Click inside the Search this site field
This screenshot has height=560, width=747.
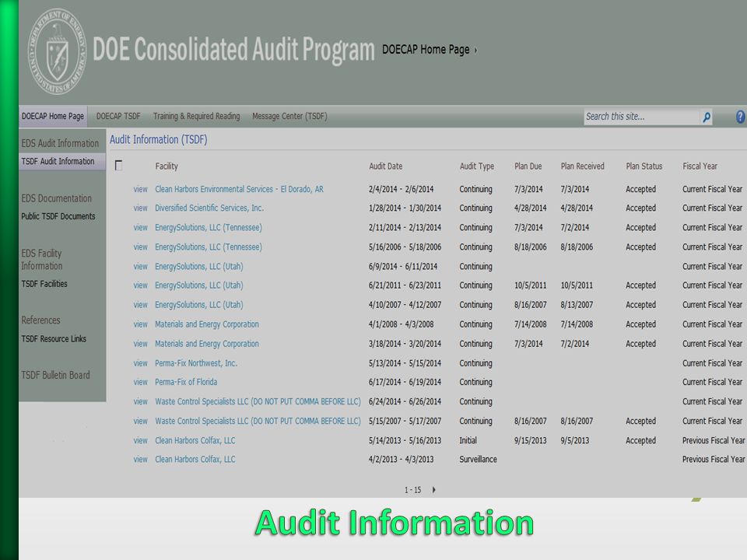[x=641, y=117]
